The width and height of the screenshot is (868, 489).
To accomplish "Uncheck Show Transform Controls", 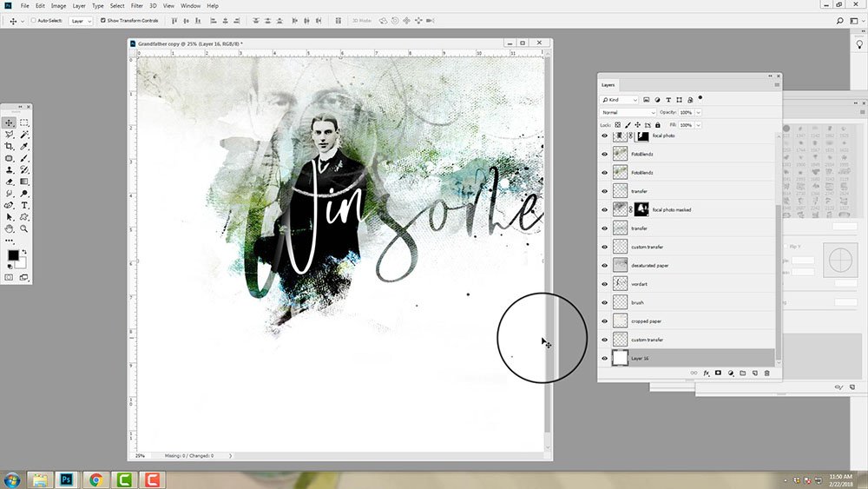I will (103, 21).
